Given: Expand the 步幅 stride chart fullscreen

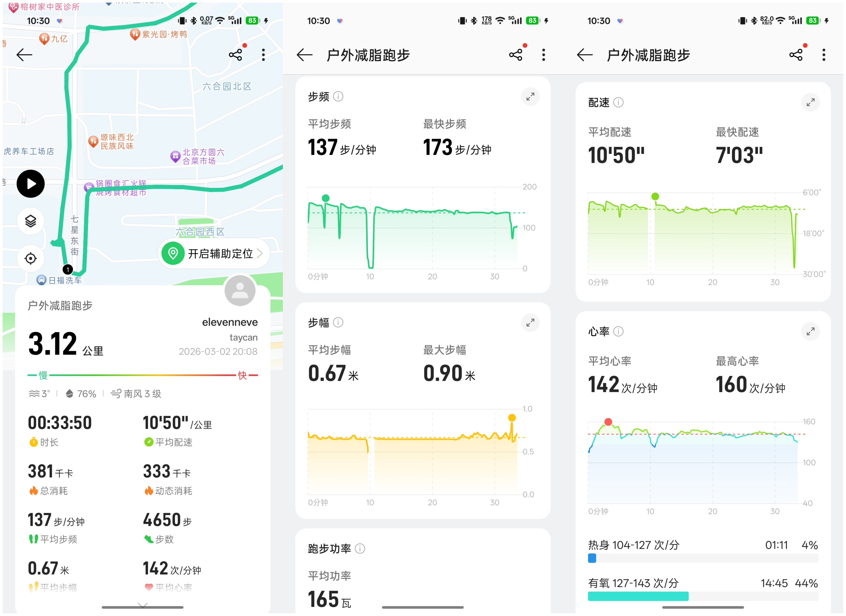Looking at the screenshot, I should pos(530,323).
